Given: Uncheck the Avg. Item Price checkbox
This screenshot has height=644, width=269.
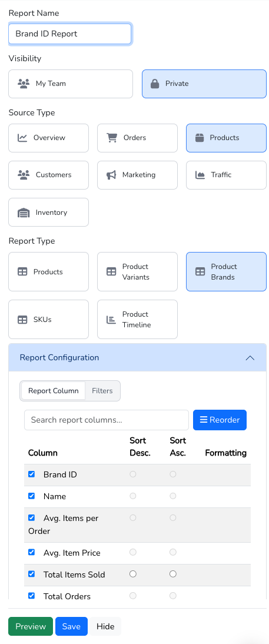Looking at the screenshot, I should click(x=31, y=552).
